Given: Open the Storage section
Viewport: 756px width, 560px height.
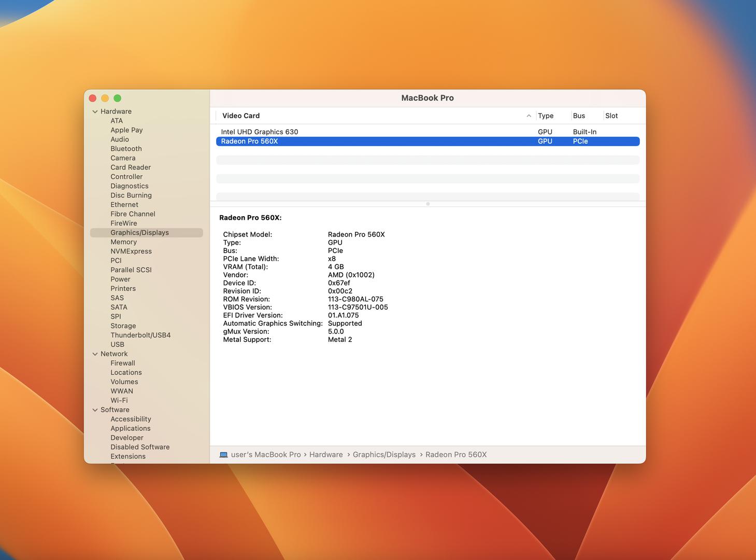Looking at the screenshot, I should (x=123, y=326).
